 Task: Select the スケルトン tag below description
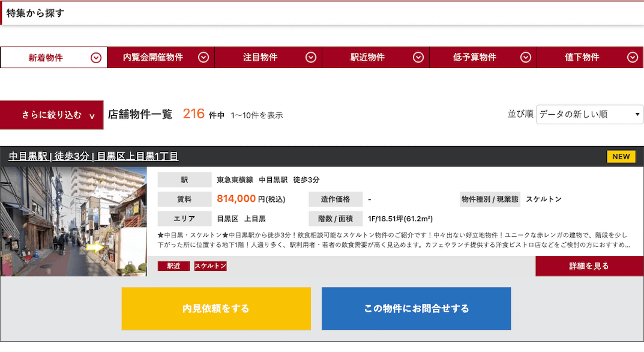tap(210, 266)
